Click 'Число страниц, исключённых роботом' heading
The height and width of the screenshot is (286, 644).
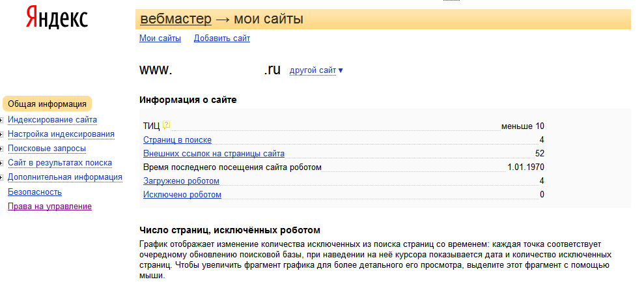230,230
